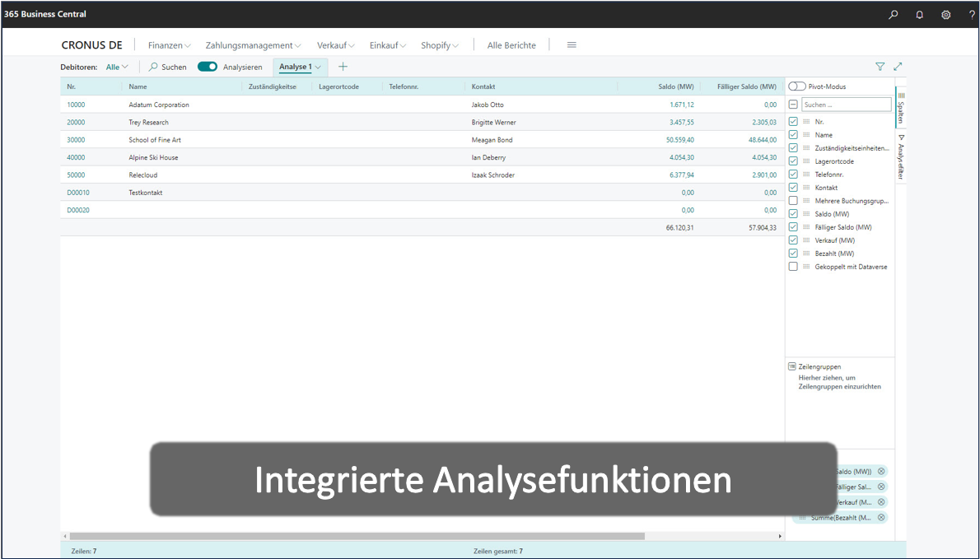Remove the Summe(Saldo (MW)) value chip
This screenshot has height=559, width=980.
pyautogui.click(x=881, y=472)
